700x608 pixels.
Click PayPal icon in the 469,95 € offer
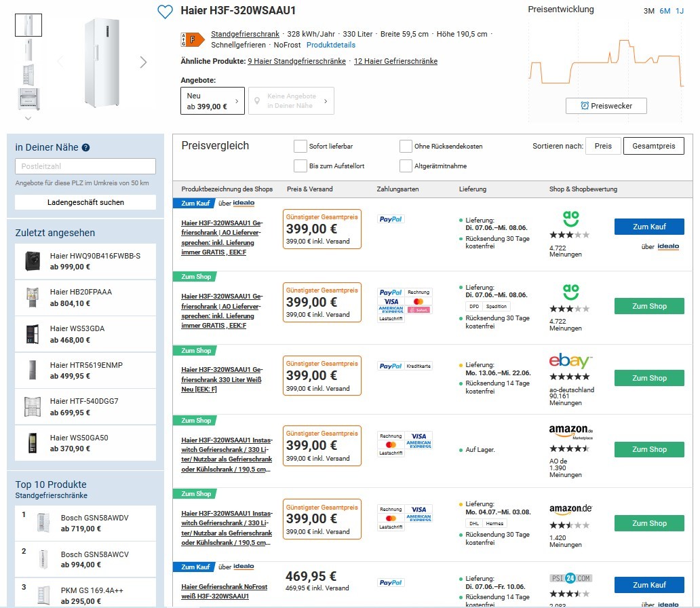(391, 582)
